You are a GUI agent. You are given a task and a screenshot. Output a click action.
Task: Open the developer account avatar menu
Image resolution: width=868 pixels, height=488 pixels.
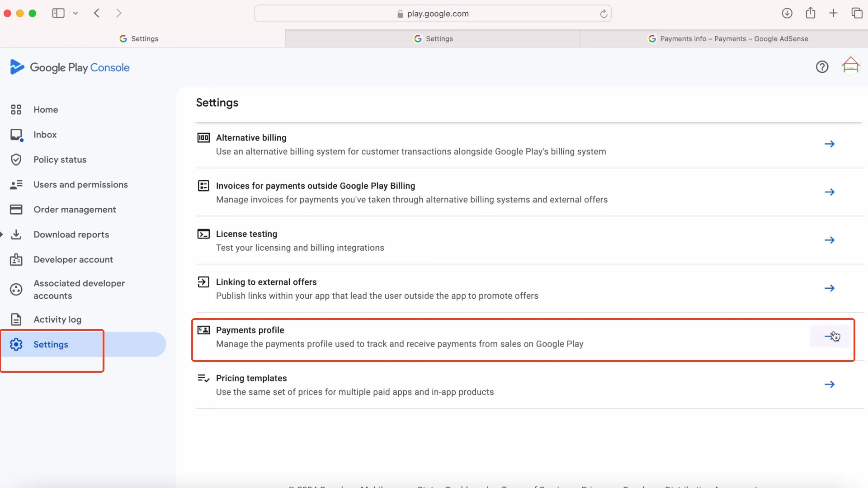850,66
